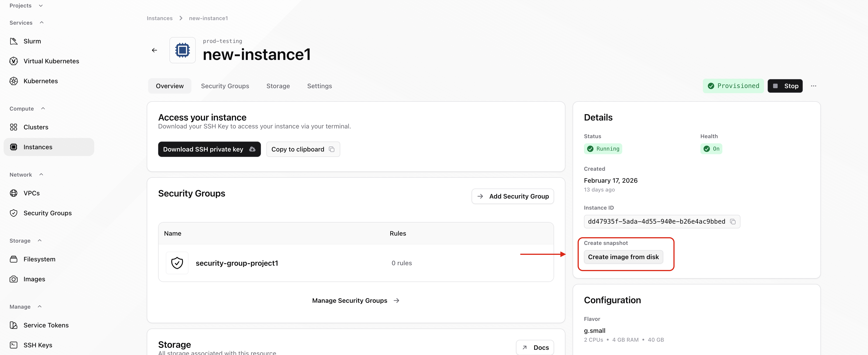
Task: Click the Kubernetes wheel icon
Action: coord(14,81)
